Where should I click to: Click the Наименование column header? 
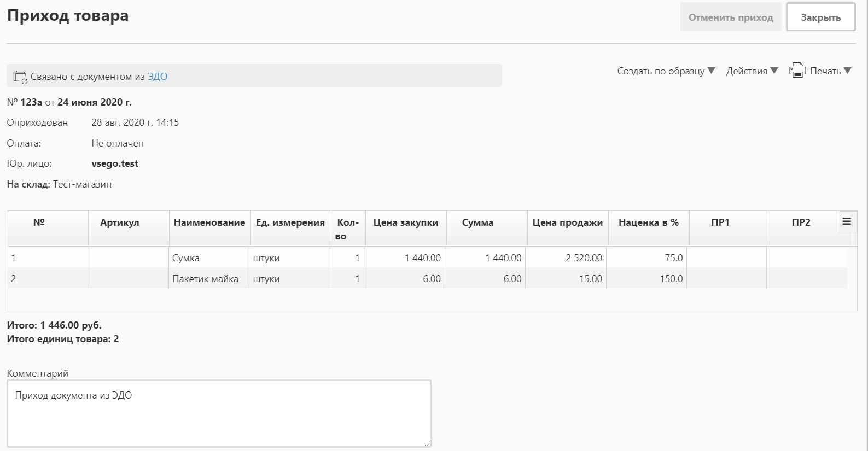[209, 229]
